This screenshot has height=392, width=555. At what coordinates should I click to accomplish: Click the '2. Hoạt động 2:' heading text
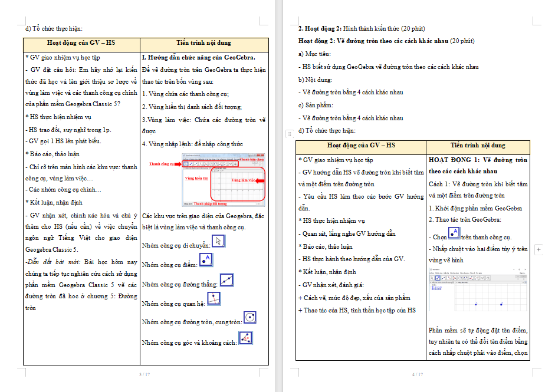pos(320,28)
